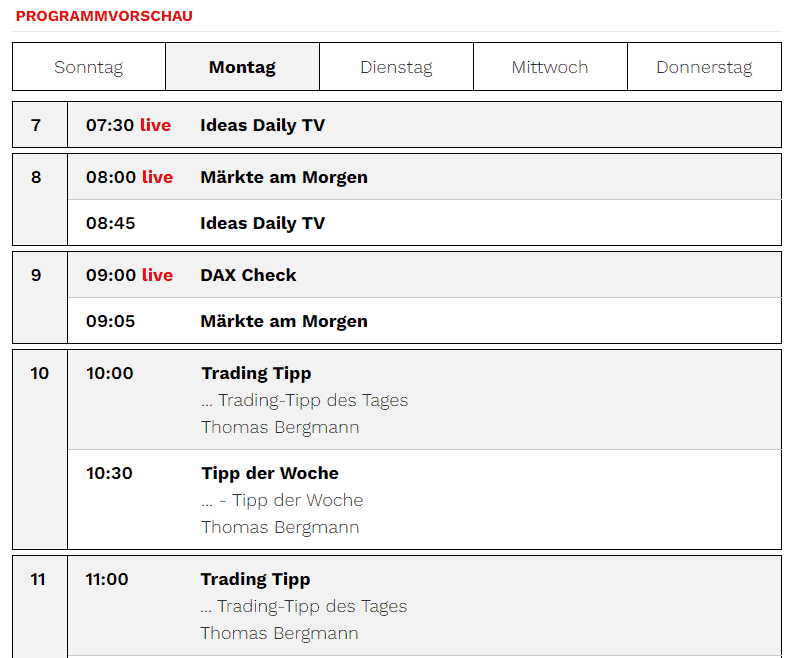The image size is (810, 658).
Task: Open the Ideas Daily TV 07:30 program
Action: click(x=264, y=125)
